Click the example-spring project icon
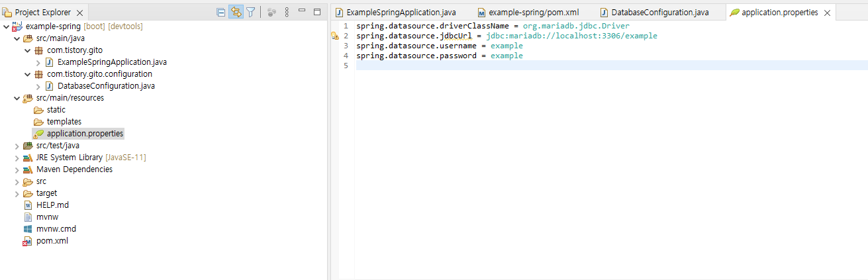Viewport: 868px width, 280px height. (17, 26)
